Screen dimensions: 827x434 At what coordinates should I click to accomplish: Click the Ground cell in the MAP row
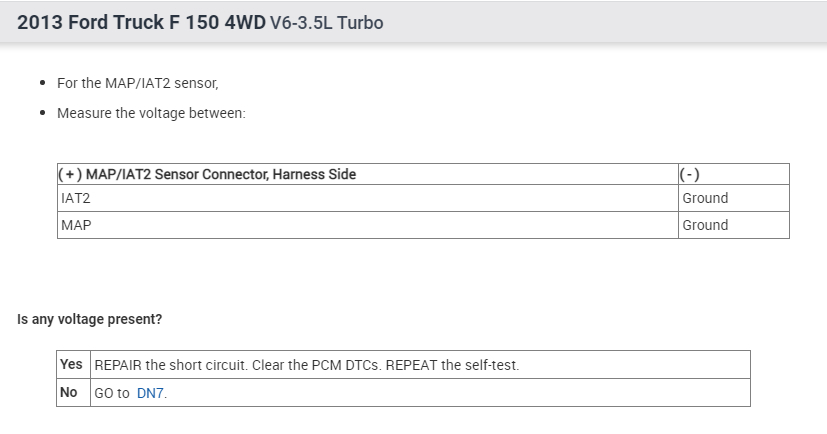(705, 225)
